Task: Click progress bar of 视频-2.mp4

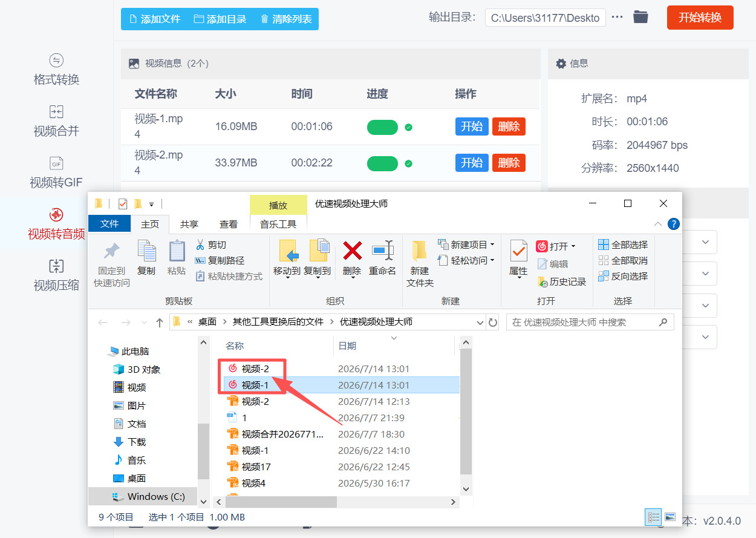Action: [x=382, y=163]
